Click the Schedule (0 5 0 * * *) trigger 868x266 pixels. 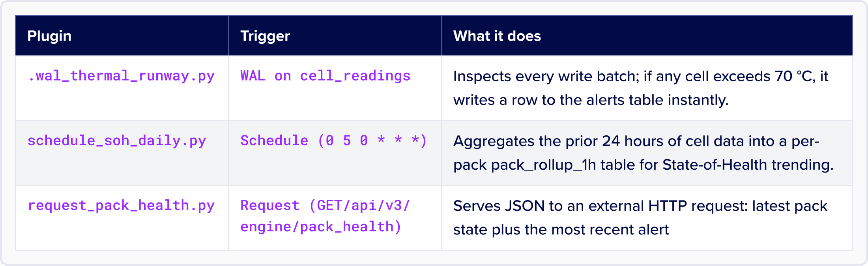[x=334, y=140]
